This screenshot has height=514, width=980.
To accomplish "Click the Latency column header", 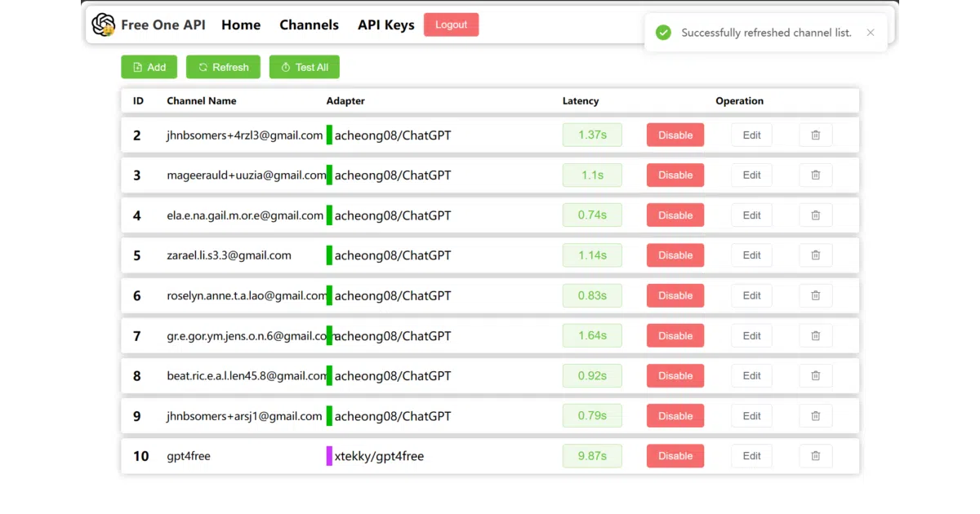I will 581,101.
